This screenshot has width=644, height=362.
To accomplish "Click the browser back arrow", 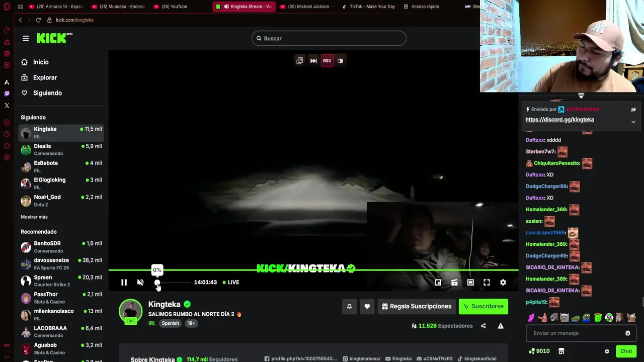I will coord(20,20).
